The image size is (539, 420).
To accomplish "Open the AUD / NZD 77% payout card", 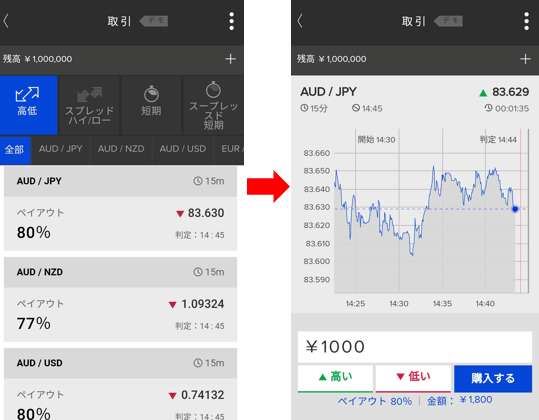I will (x=120, y=299).
